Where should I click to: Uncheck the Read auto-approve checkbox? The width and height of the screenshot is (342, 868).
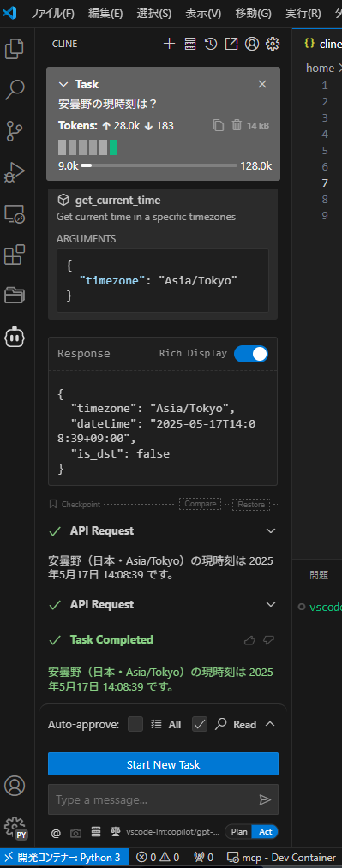(x=200, y=724)
